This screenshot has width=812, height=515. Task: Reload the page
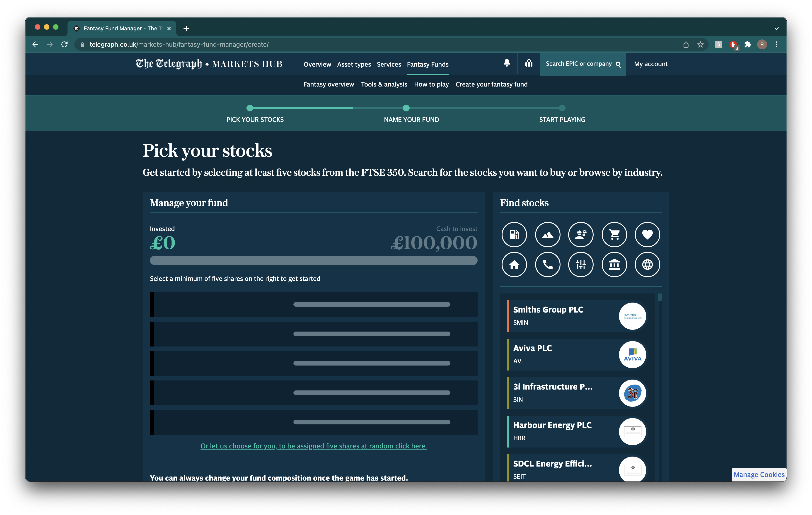coord(64,44)
